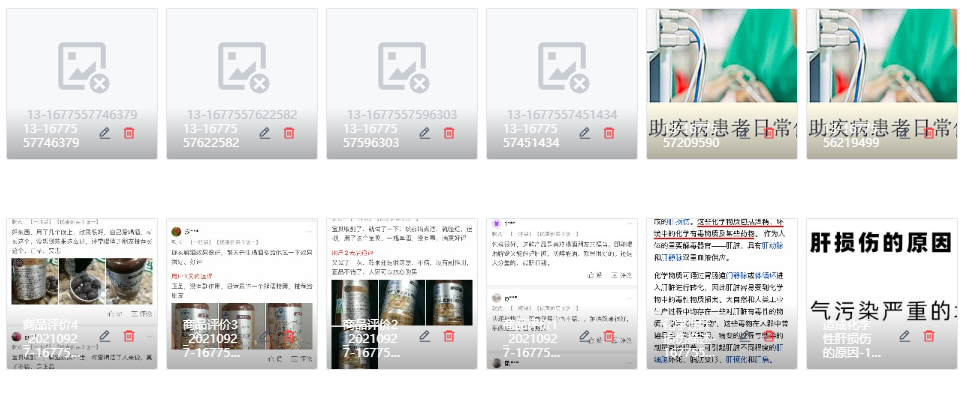
Task: Edit the image named 13-1677557451434
Action: coord(585,132)
